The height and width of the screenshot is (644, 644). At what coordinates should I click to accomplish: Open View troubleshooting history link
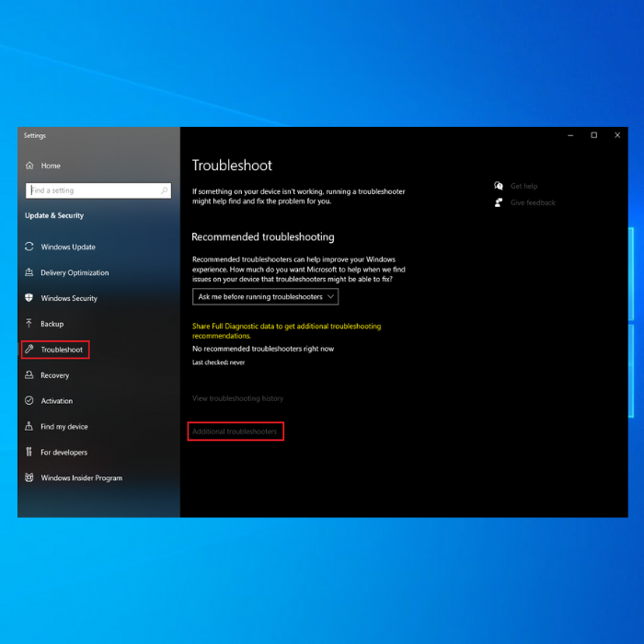(x=237, y=398)
